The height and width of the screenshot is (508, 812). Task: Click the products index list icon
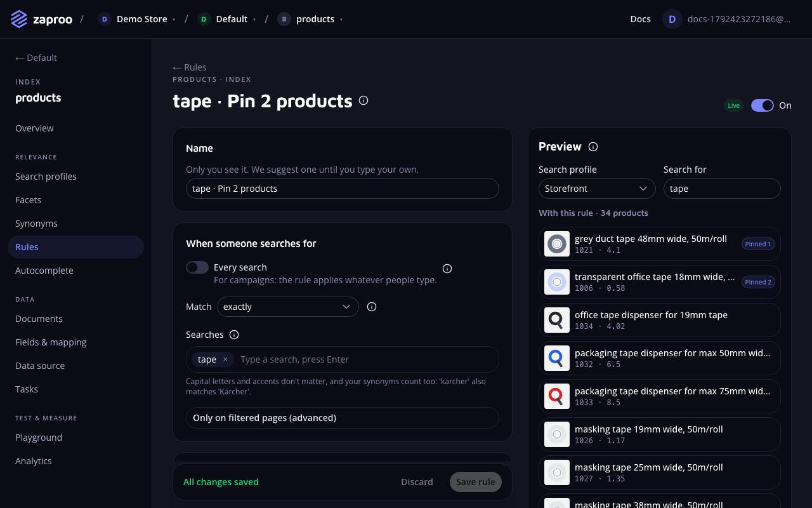284,19
